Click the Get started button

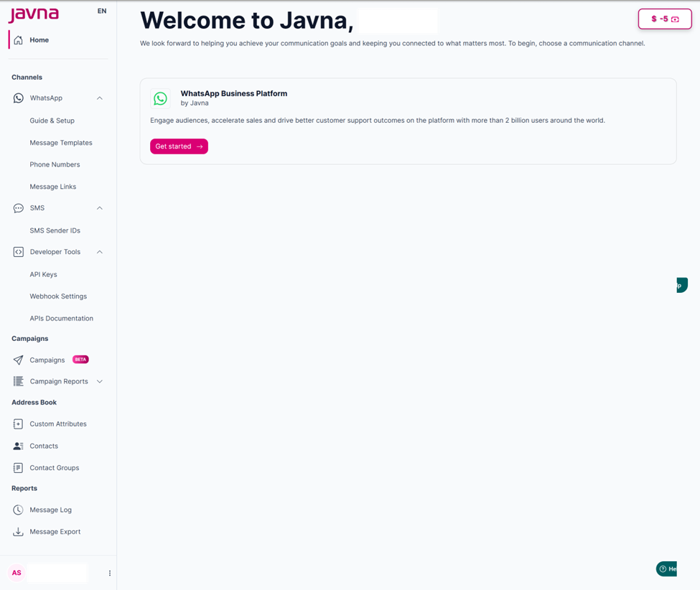click(x=179, y=146)
